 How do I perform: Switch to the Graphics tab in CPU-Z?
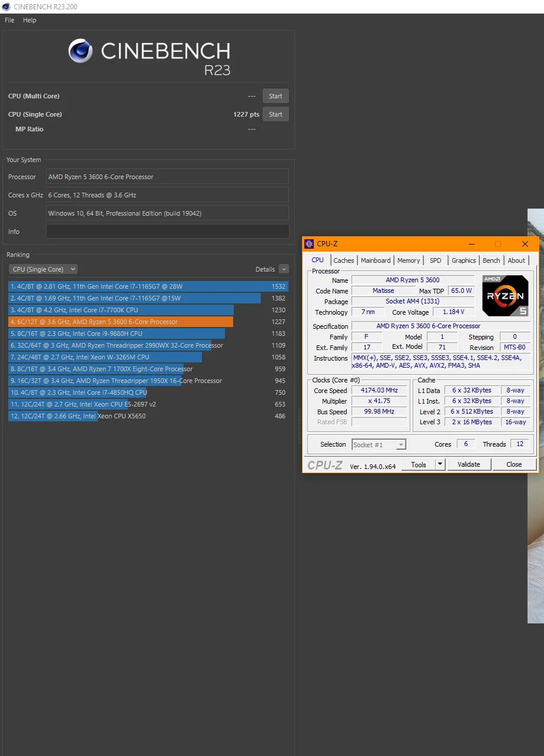pyautogui.click(x=464, y=260)
